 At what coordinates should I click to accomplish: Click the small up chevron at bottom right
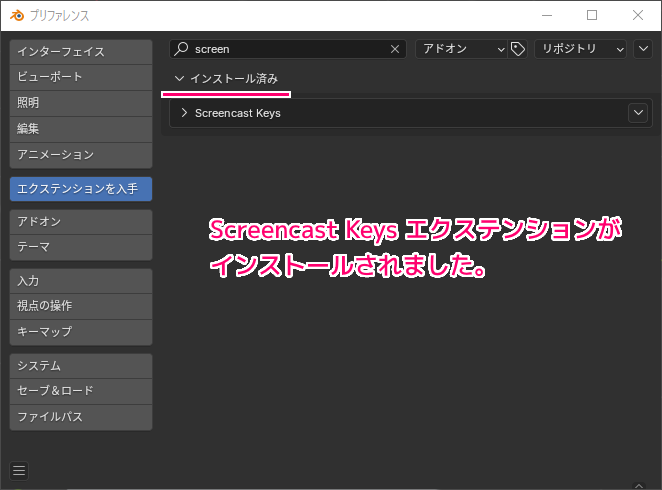point(639,486)
